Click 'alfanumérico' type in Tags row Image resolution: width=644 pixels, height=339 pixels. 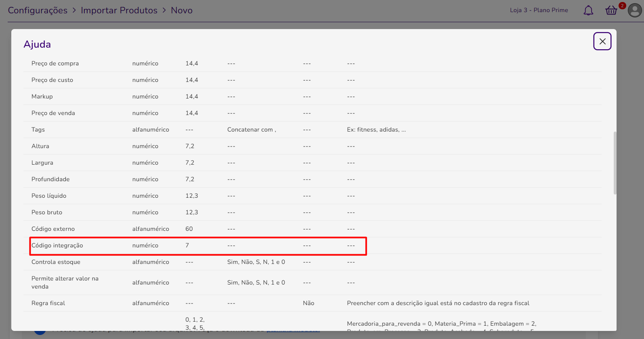point(151,130)
